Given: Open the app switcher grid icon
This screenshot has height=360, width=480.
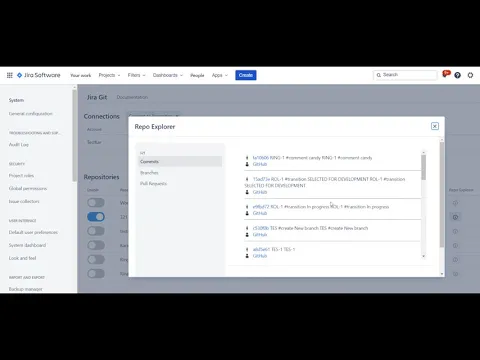Looking at the screenshot, I should pos(10,75).
